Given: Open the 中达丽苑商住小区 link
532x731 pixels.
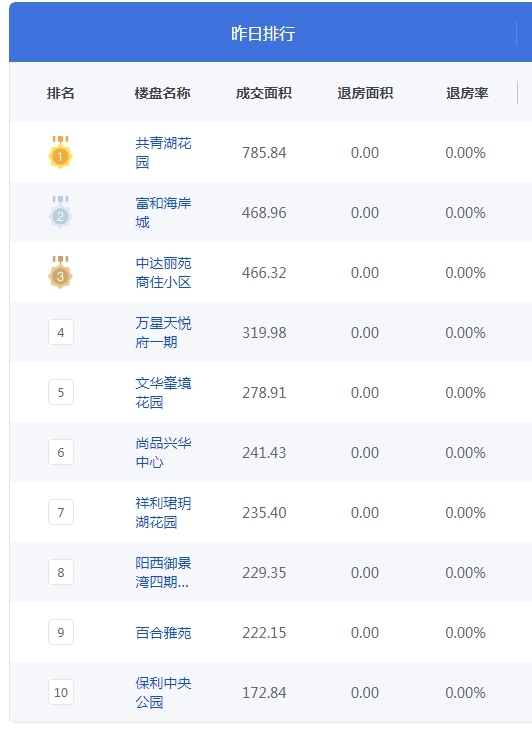Looking at the screenshot, I should click(x=163, y=272).
